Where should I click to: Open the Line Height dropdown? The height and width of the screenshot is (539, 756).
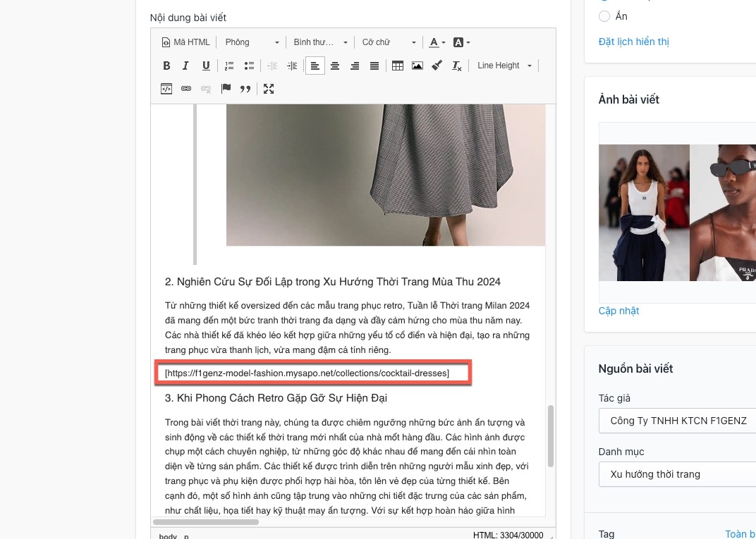point(504,66)
